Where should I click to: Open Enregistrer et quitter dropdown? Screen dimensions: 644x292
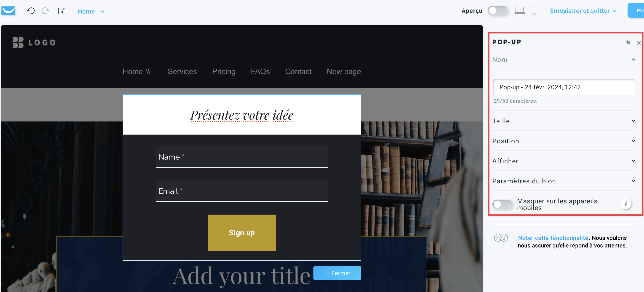point(583,11)
